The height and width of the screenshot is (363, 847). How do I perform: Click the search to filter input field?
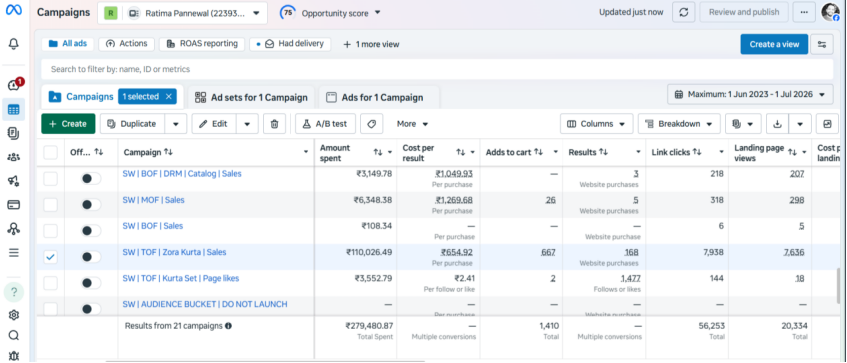437,69
